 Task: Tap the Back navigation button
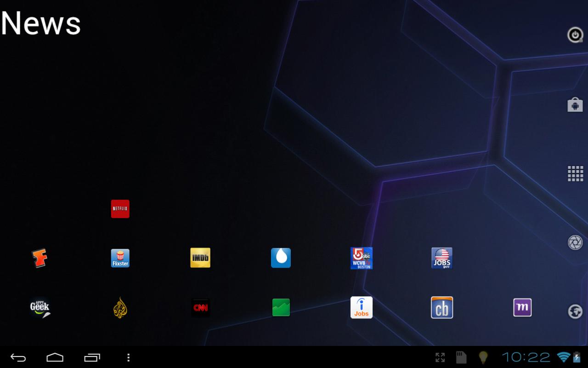click(18, 357)
